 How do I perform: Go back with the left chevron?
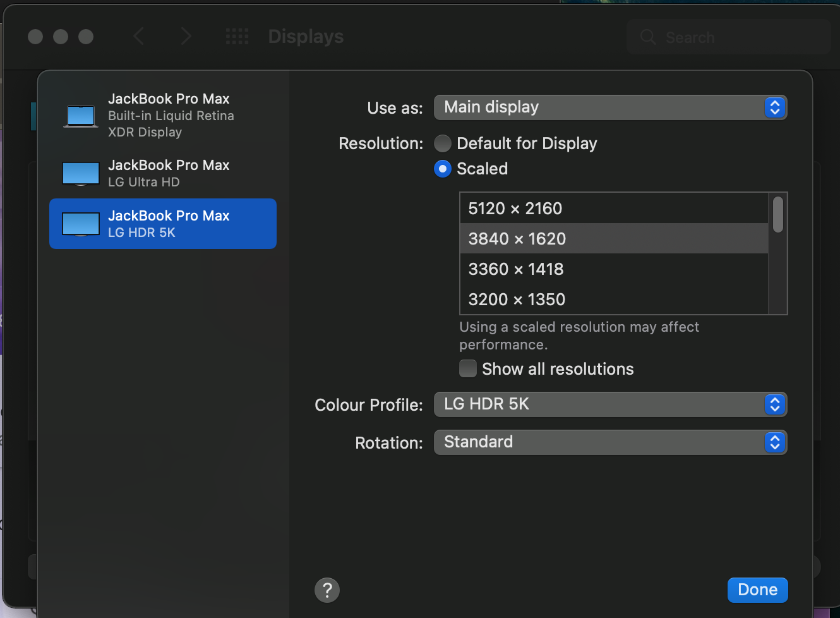coord(139,37)
